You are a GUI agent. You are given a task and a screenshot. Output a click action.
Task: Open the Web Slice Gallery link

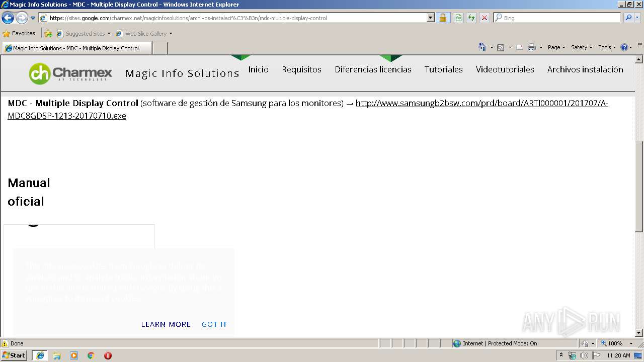tap(144, 34)
